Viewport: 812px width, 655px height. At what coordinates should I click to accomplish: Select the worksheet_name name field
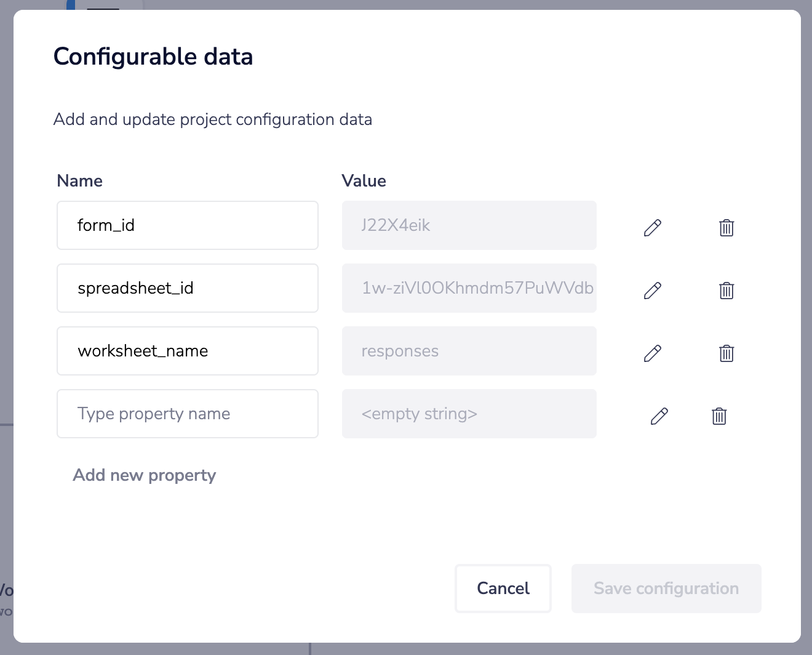(187, 351)
